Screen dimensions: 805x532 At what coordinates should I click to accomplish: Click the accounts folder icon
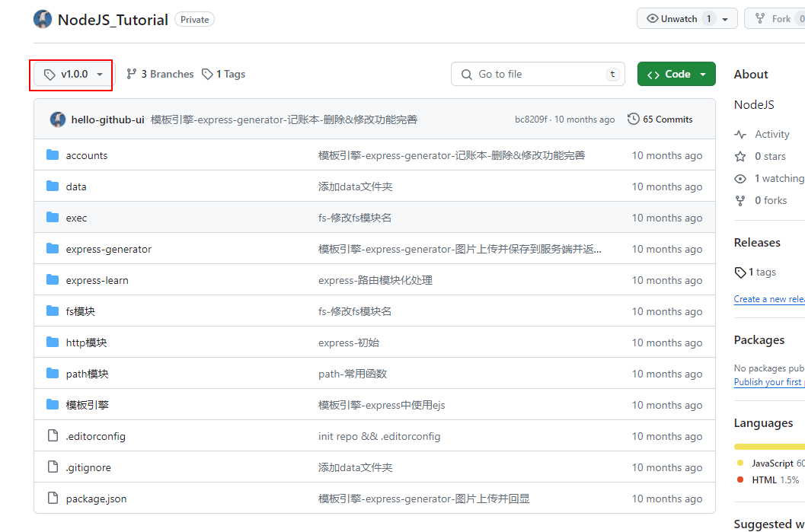(x=53, y=155)
